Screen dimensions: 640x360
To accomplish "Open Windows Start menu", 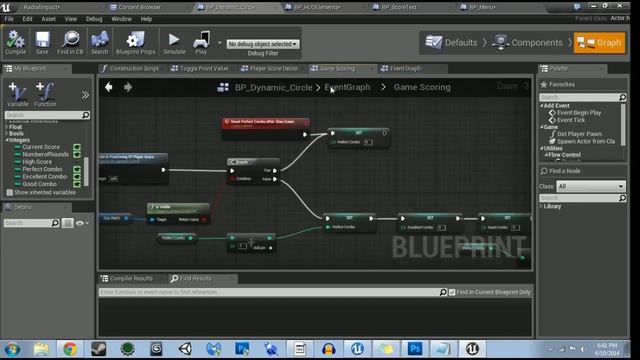I will point(12,349).
